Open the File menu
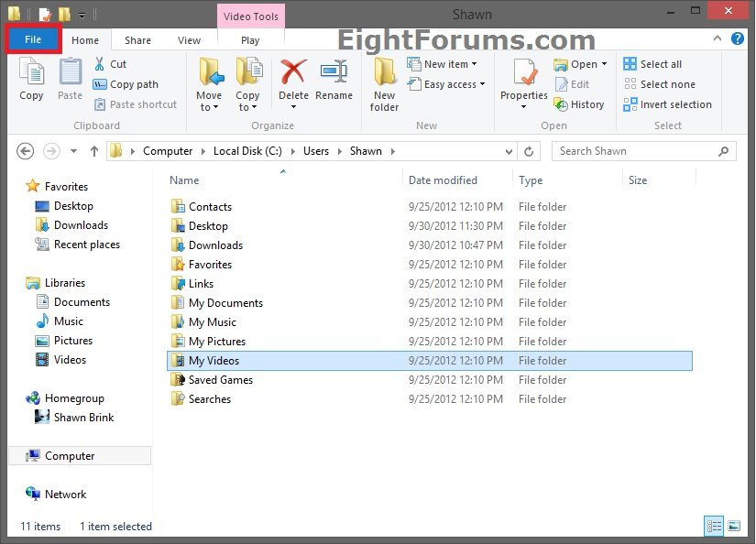The image size is (756, 544). [33, 39]
